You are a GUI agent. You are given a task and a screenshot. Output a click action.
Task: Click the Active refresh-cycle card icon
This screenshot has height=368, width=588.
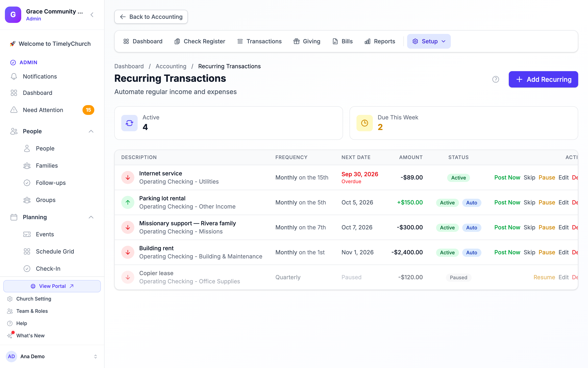click(x=129, y=123)
